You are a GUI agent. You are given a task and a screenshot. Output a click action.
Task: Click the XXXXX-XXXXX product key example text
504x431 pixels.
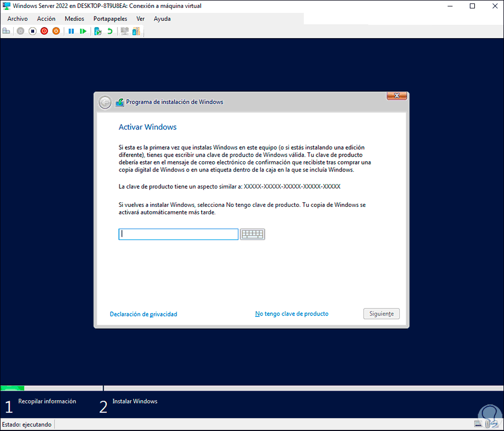coord(292,186)
